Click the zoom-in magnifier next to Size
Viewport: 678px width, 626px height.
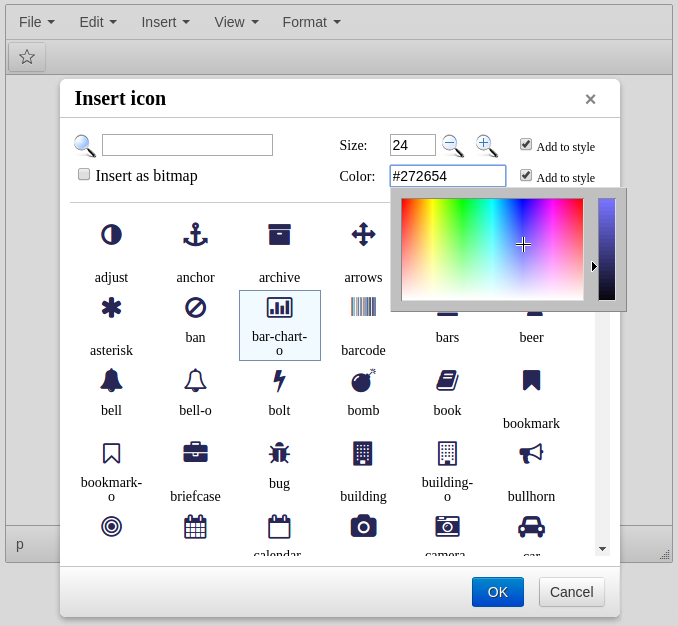486,145
